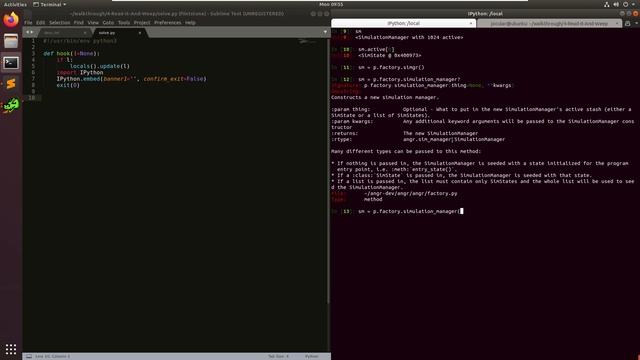
Task: Click line 3 'def hook' in editor
Action: [x=71, y=53]
